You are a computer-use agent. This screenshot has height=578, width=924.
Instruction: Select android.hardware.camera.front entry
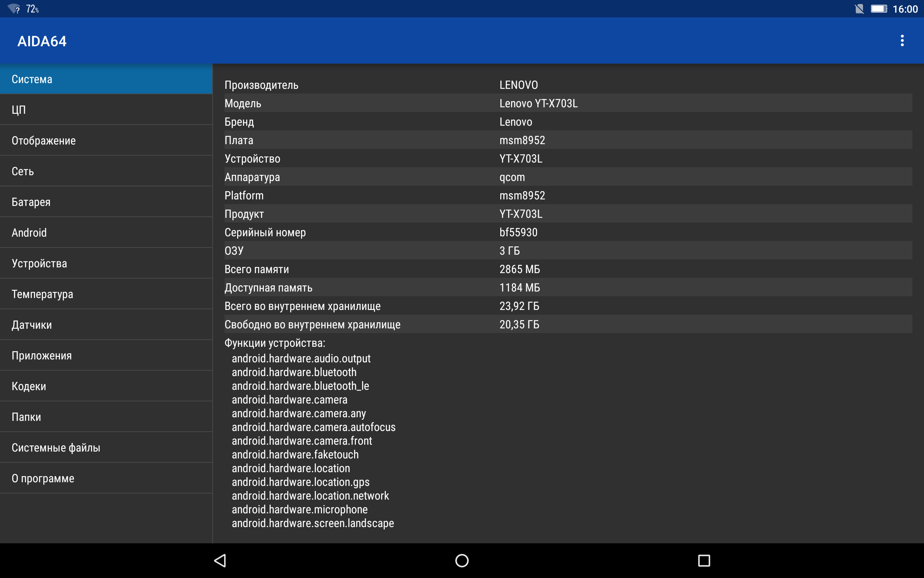(302, 441)
